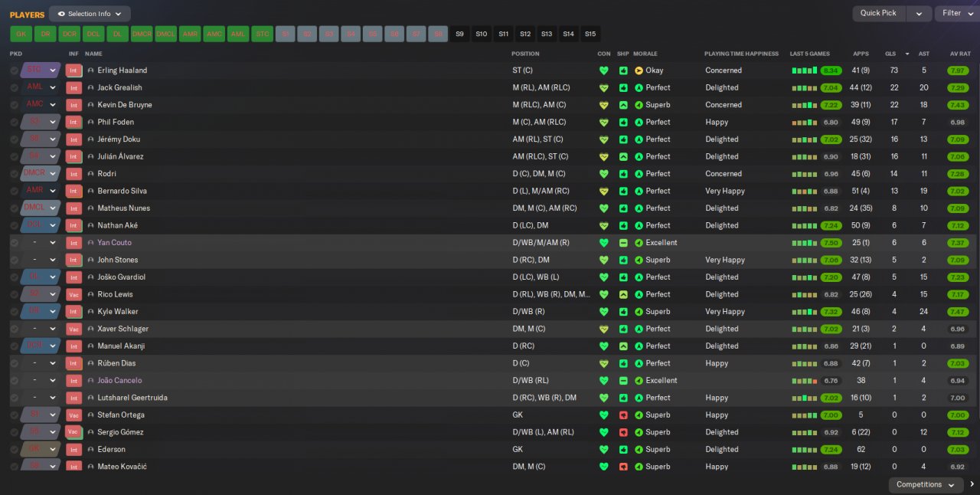Toggle the selection checkmark for Jack Grealish
The image size is (980, 495).
(14, 87)
